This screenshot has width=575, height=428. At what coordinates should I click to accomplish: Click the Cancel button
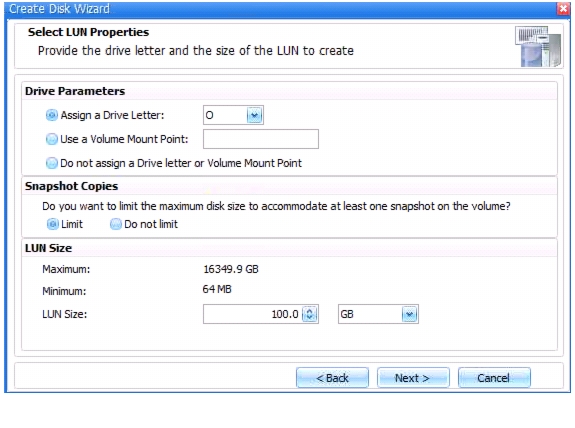click(494, 377)
